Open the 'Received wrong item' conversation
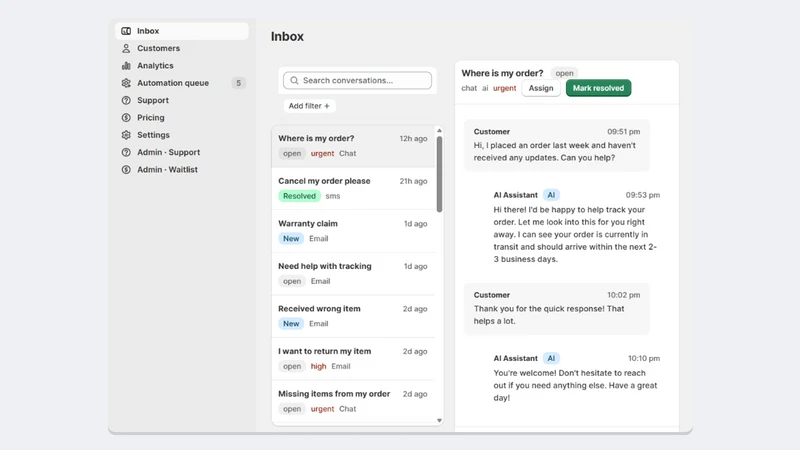This screenshot has width=800, height=450. pos(353,316)
